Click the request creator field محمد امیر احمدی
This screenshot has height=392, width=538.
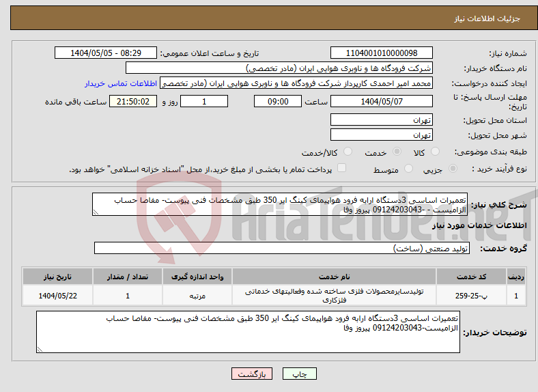pos(296,83)
